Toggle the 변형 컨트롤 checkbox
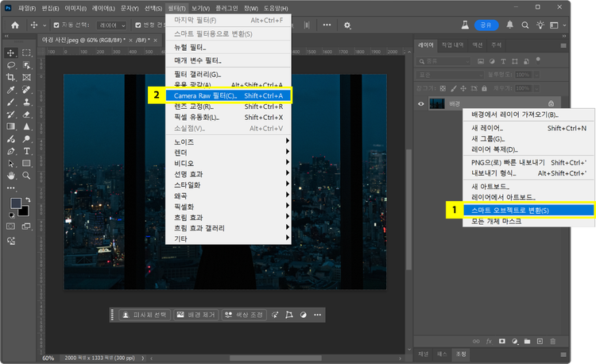The height and width of the screenshot is (364, 596). (x=138, y=25)
